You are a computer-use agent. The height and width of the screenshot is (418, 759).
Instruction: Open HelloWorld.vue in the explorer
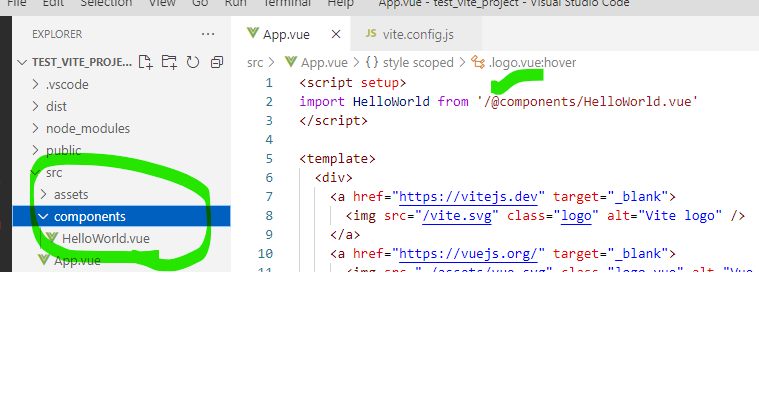click(x=106, y=238)
